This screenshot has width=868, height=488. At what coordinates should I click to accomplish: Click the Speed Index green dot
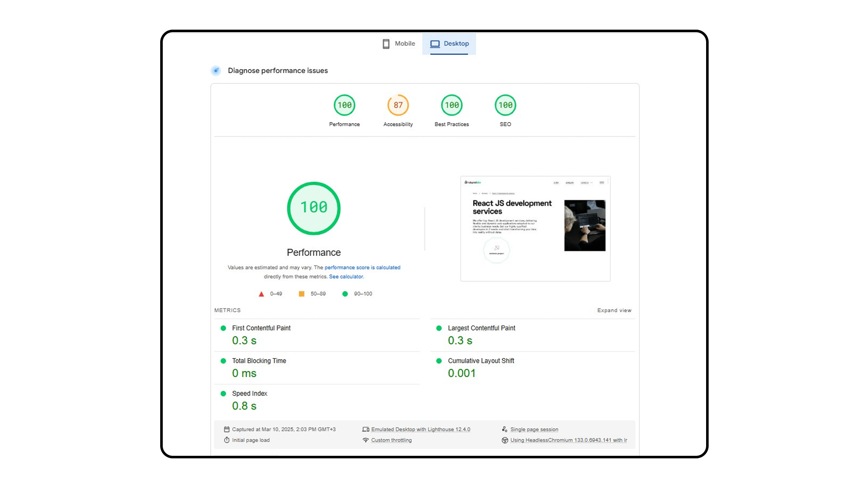point(223,394)
